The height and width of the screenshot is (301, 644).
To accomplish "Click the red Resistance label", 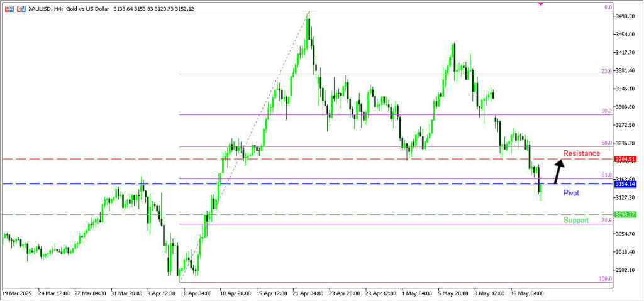I will click(581, 153).
